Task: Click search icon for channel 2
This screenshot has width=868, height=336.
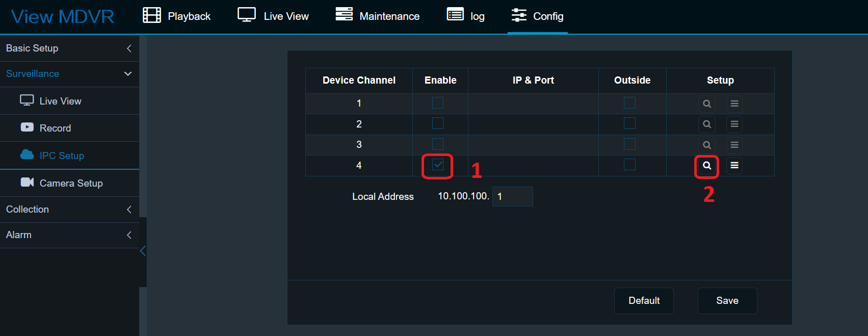Action: click(706, 124)
